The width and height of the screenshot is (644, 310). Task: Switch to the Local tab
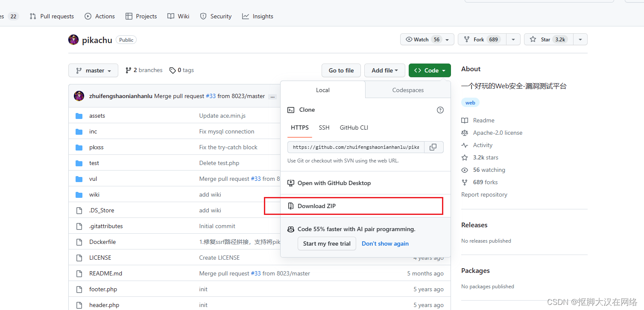323,90
